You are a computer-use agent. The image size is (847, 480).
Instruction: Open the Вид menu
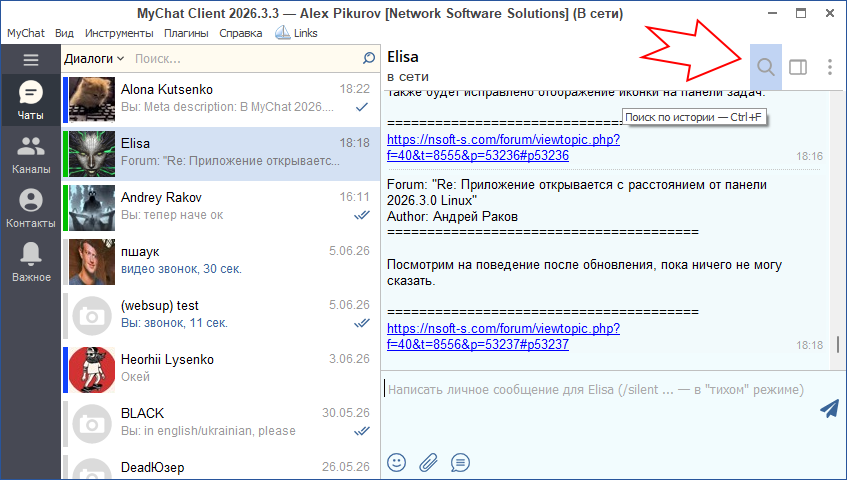pyautogui.click(x=64, y=33)
